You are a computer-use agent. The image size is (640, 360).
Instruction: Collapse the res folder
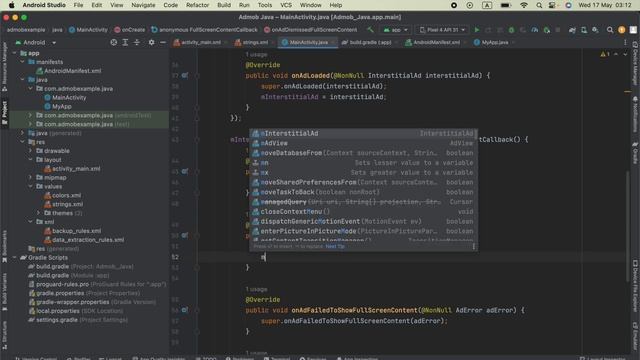(22, 142)
